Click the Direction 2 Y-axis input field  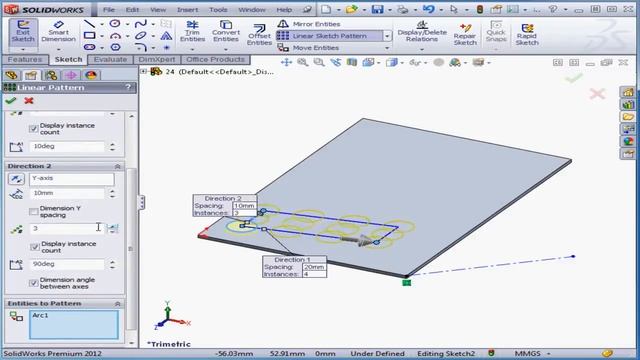point(71,179)
